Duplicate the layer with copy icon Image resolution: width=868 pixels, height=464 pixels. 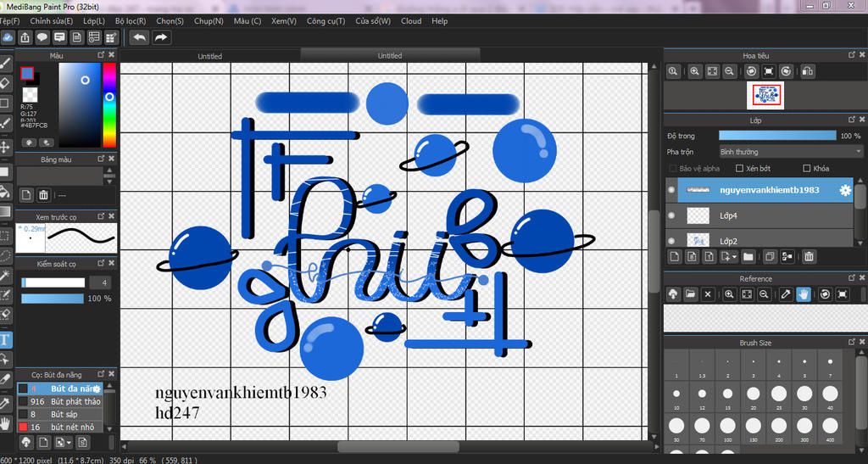769,256
